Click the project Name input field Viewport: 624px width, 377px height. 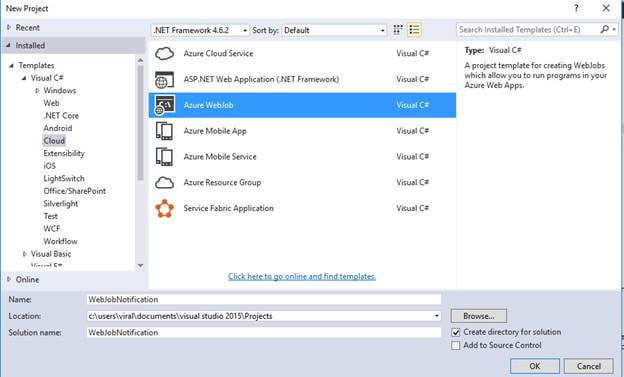point(264,299)
